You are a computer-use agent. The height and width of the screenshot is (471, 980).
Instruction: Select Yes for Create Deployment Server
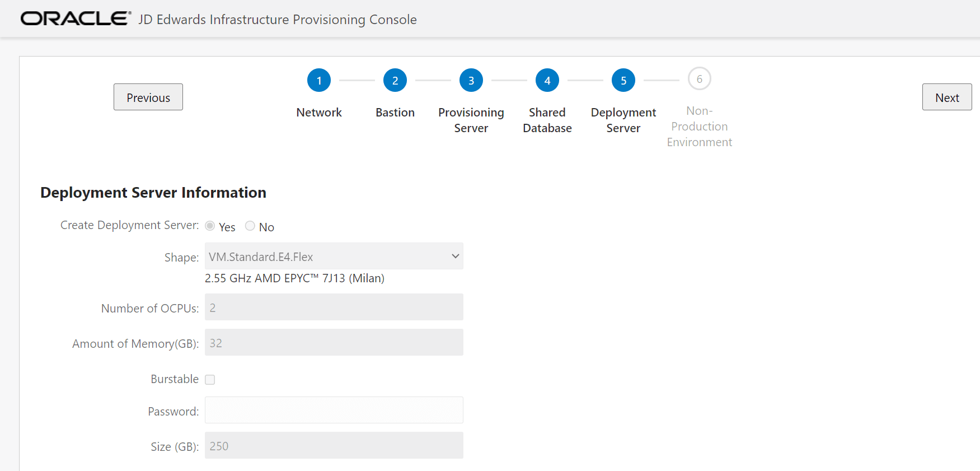click(x=210, y=226)
